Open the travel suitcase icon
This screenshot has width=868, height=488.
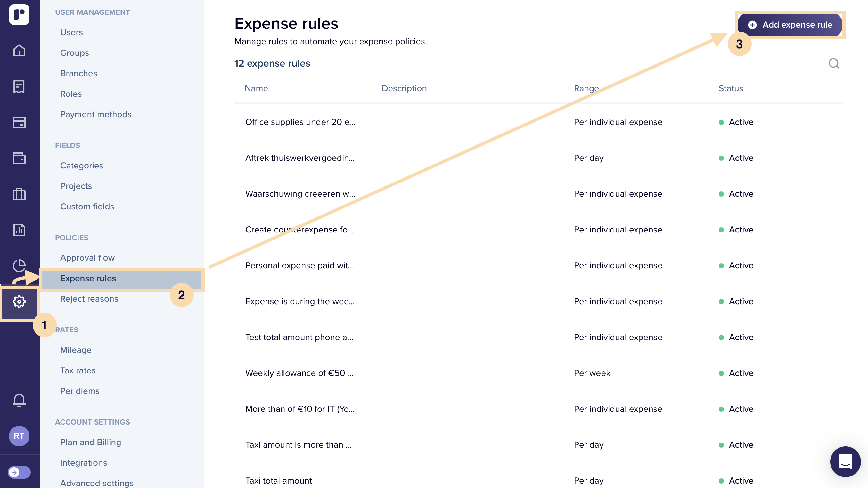point(19,194)
